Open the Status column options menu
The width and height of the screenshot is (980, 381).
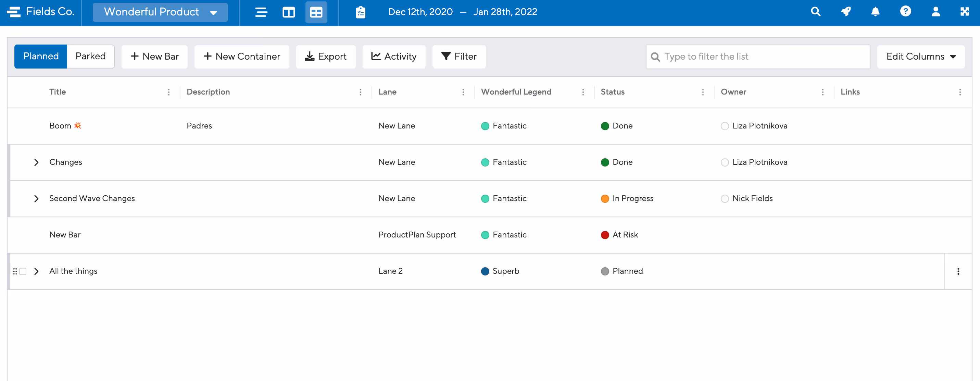pos(702,92)
